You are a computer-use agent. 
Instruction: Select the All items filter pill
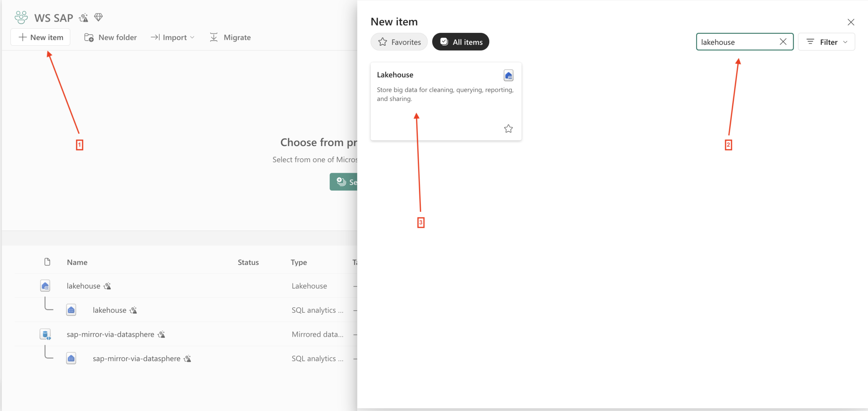[460, 42]
